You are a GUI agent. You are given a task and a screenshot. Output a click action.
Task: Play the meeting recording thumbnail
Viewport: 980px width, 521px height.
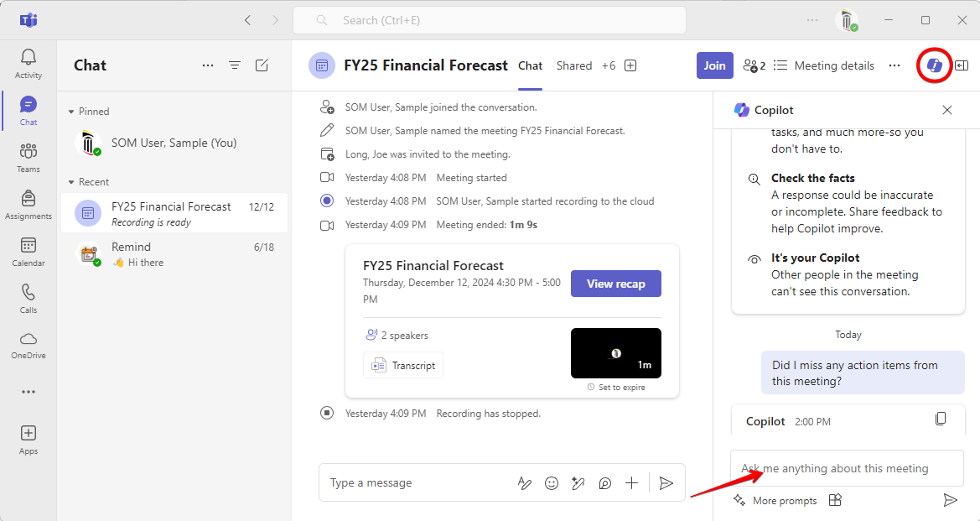pyautogui.click(x=615, y=353)
